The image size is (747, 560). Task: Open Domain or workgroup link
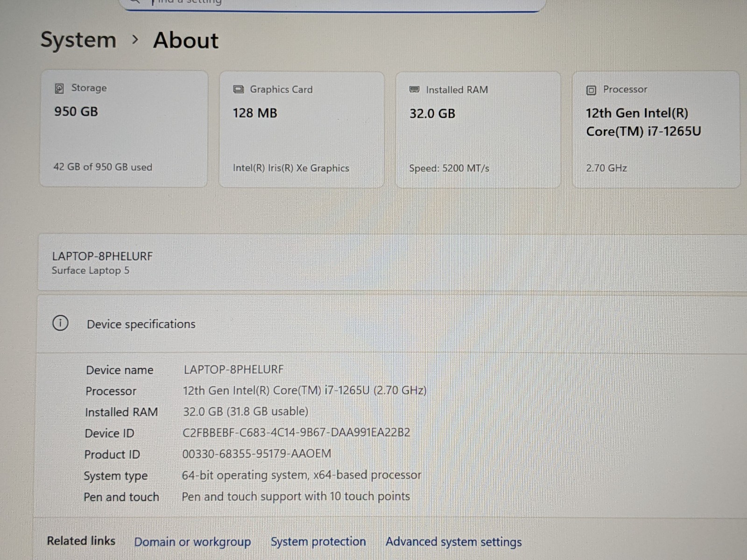(x=192, y=542)
